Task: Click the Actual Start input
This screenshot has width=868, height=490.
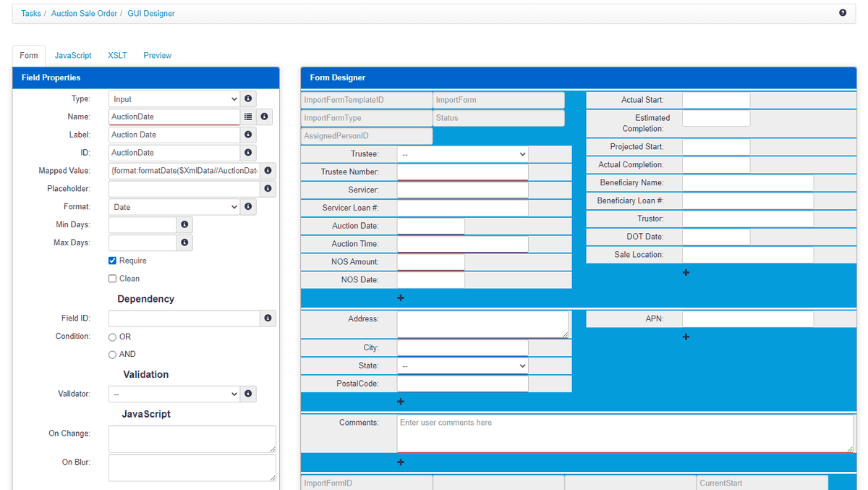Action: pos(716,100)
